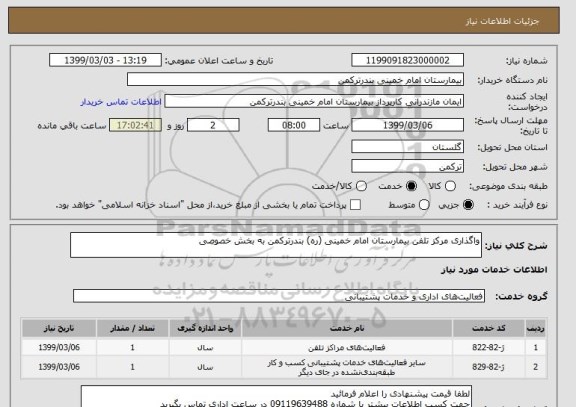Click the تعداد / مقدار column header
This screenshot has width=576, height=407.
coord(133,328)
